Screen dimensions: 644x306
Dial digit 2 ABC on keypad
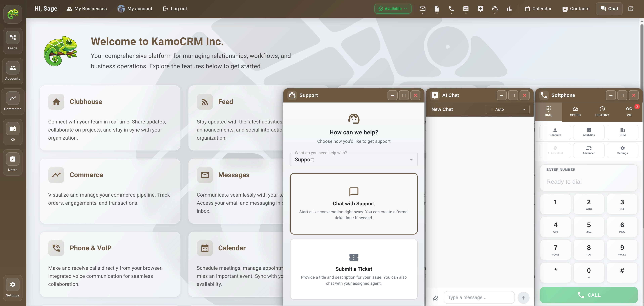(589, 204)
